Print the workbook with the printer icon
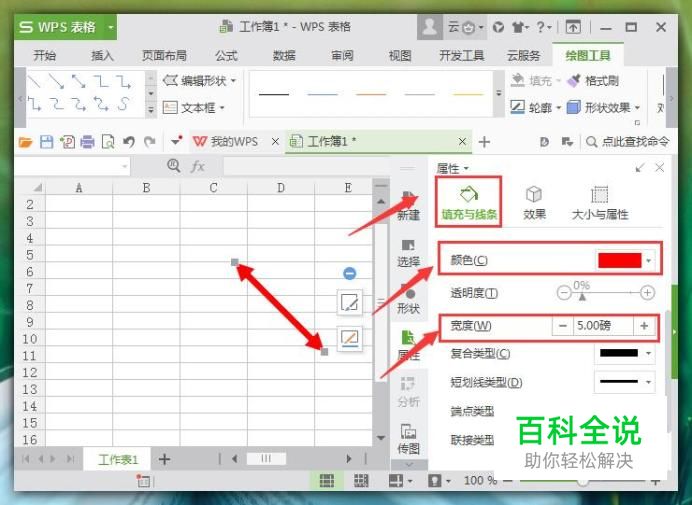The width and height of the screenshot is (692, 505). click(x=87, y=142)
